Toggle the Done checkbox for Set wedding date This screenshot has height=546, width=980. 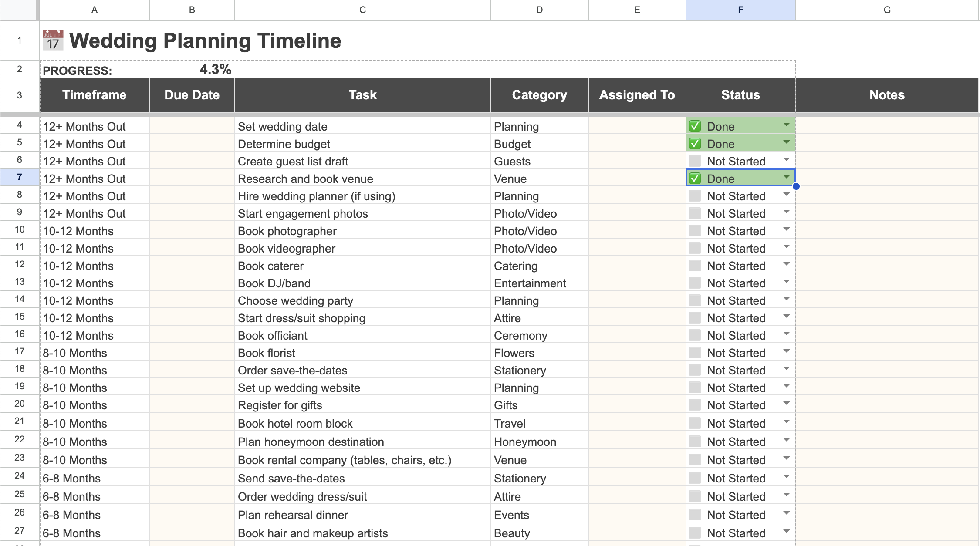pos(695,126)
